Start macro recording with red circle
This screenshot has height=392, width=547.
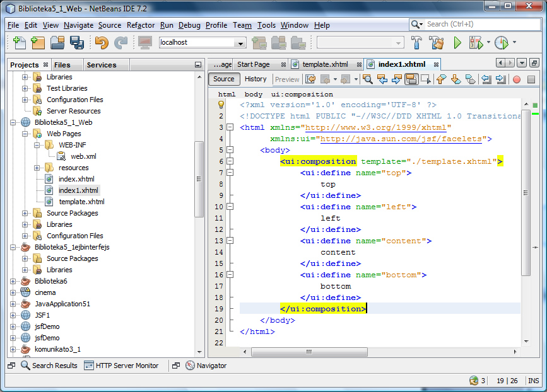517,80
